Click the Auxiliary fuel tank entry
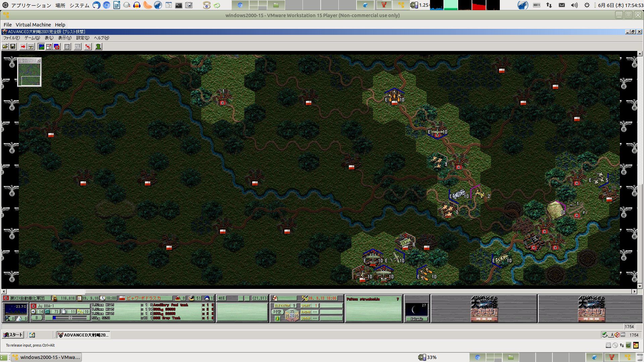Viewport: 644px width, 362px height. (x=170, y=305)
